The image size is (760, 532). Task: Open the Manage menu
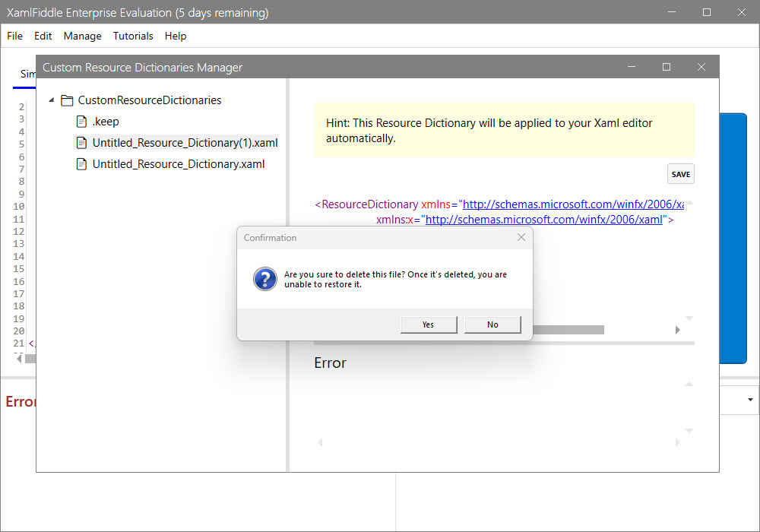point(82,36)
